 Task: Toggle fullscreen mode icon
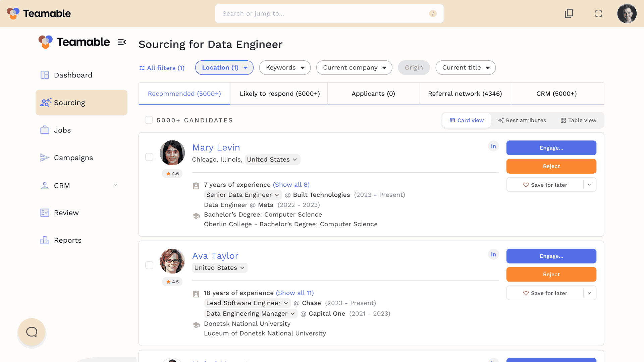click(x=599, y=14)
